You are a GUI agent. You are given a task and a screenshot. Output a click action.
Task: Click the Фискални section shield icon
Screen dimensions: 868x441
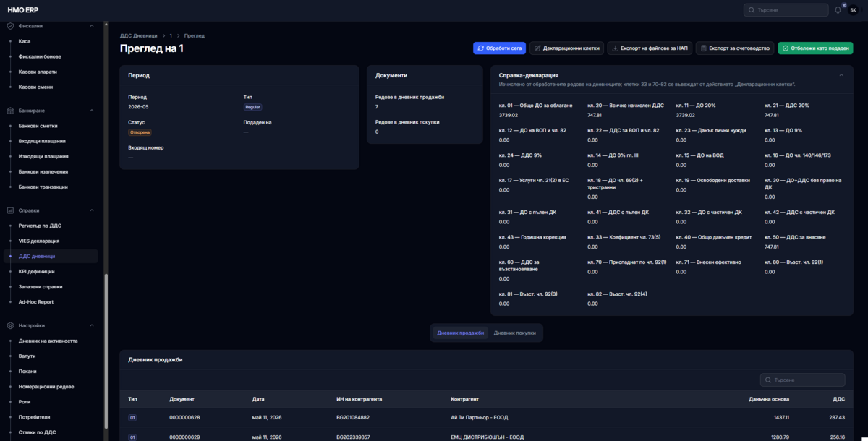point(11,26)
